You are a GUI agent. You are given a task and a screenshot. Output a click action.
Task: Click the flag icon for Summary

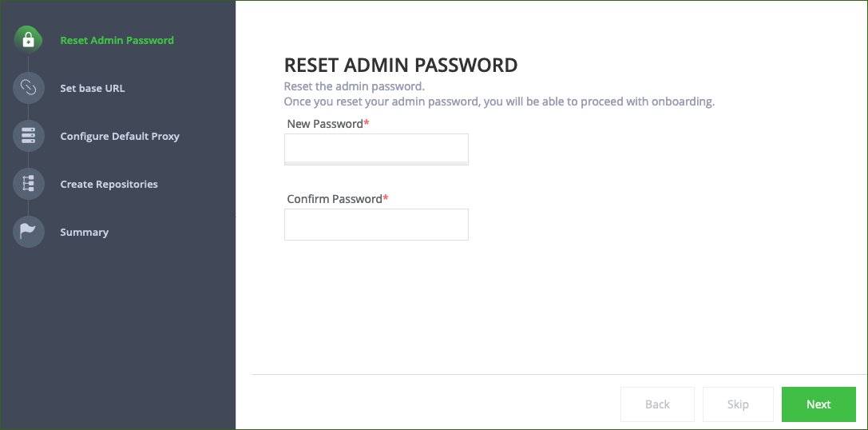pos(28,232)
